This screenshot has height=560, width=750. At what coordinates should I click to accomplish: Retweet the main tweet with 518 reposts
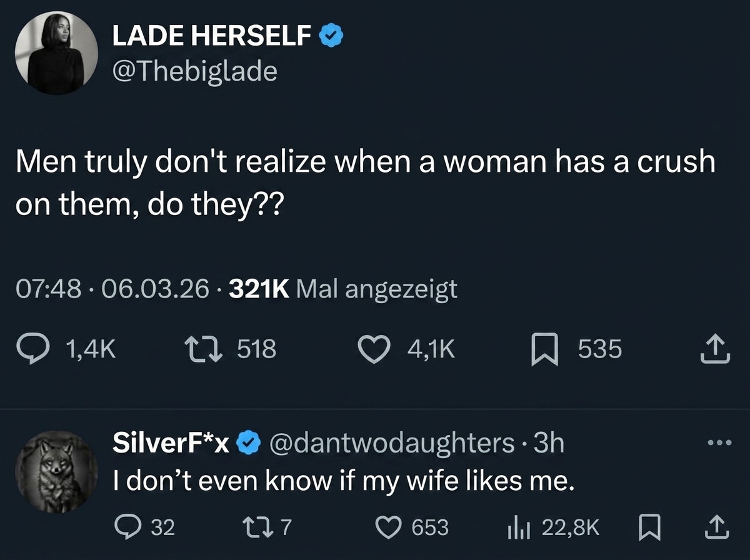pyautogui.click(x=205, y=349)
